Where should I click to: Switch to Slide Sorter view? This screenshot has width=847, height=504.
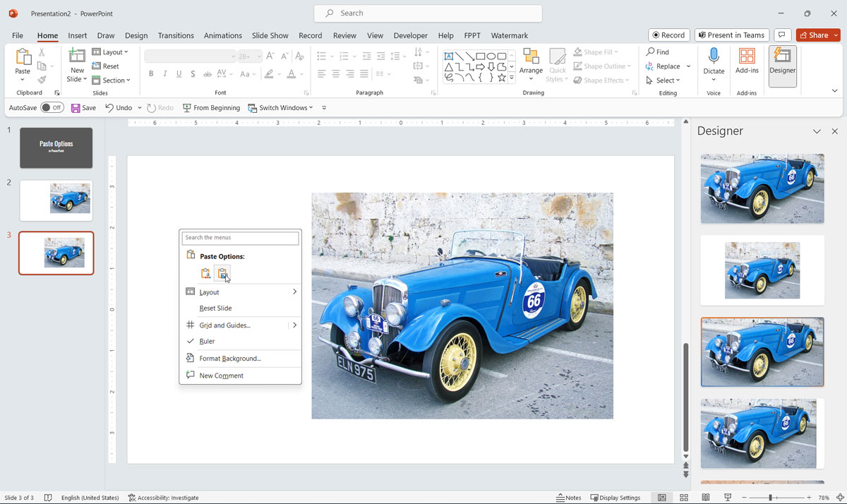(x=683, y=498)
